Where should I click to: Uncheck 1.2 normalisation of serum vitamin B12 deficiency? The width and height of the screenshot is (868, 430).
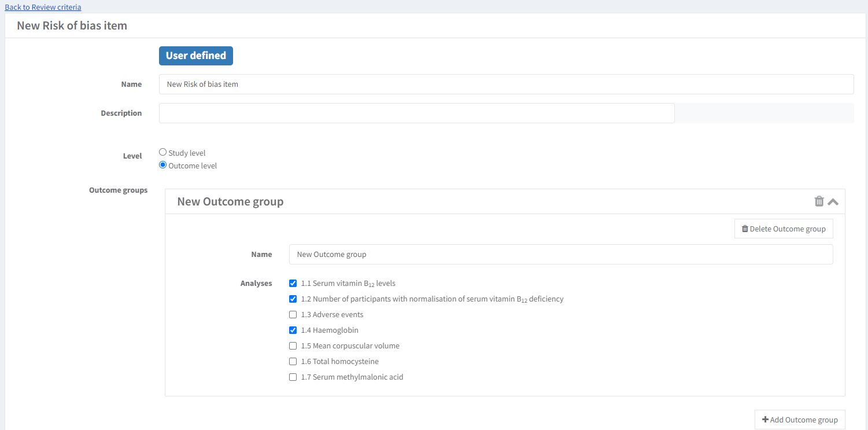(293, 299)
